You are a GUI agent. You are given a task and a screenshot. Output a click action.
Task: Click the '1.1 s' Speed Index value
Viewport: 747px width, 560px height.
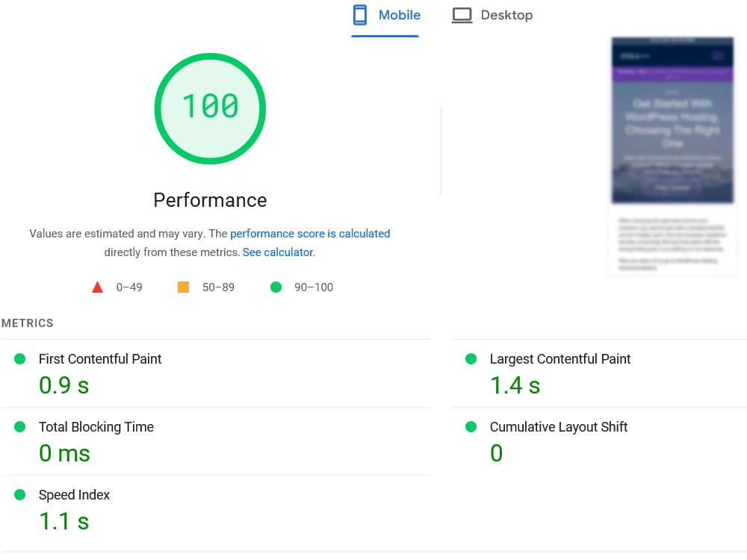(x=63, y=521)
